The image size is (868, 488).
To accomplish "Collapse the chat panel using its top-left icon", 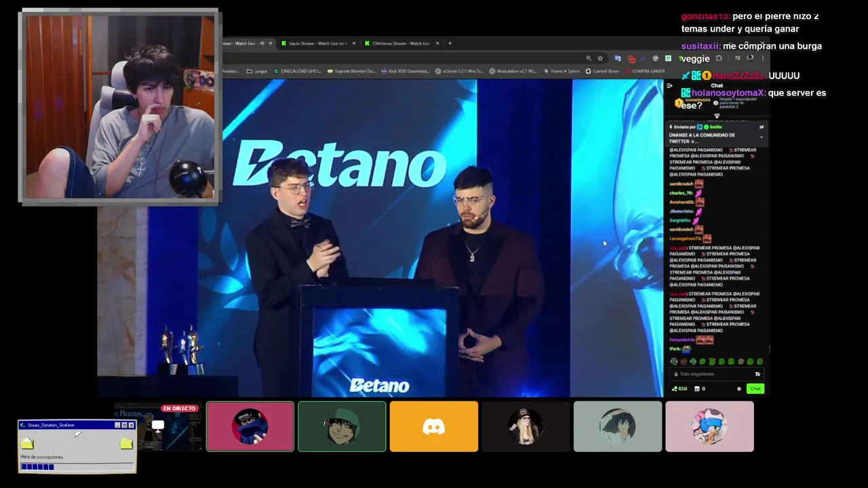I will point(670,85).
